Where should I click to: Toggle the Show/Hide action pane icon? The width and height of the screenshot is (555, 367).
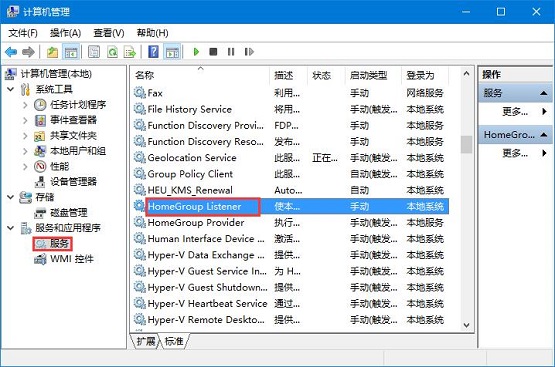[173, 52]
